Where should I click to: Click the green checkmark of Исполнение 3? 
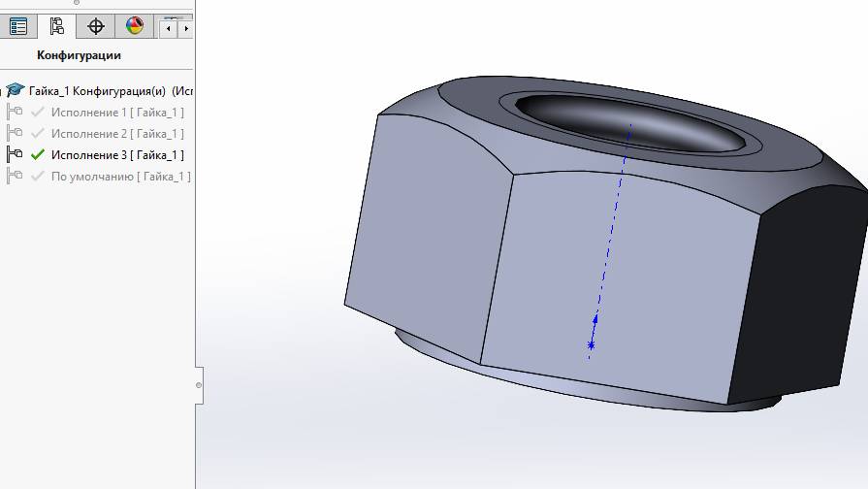(x=38, y=155)
